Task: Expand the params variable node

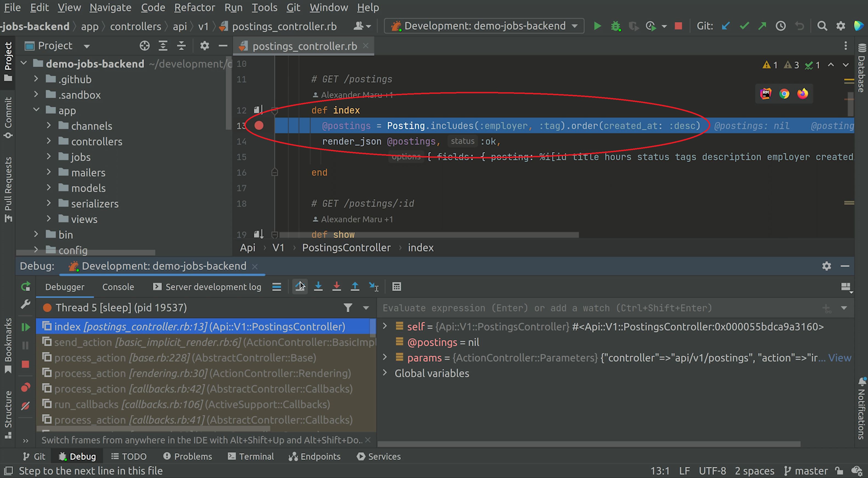Action: [385, 357]
